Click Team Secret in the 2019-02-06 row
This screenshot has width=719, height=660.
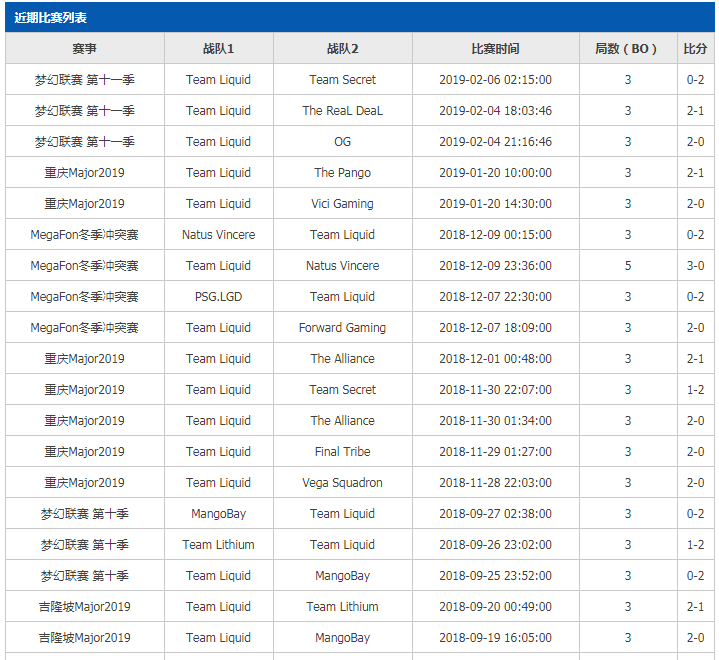coord(342,80)
